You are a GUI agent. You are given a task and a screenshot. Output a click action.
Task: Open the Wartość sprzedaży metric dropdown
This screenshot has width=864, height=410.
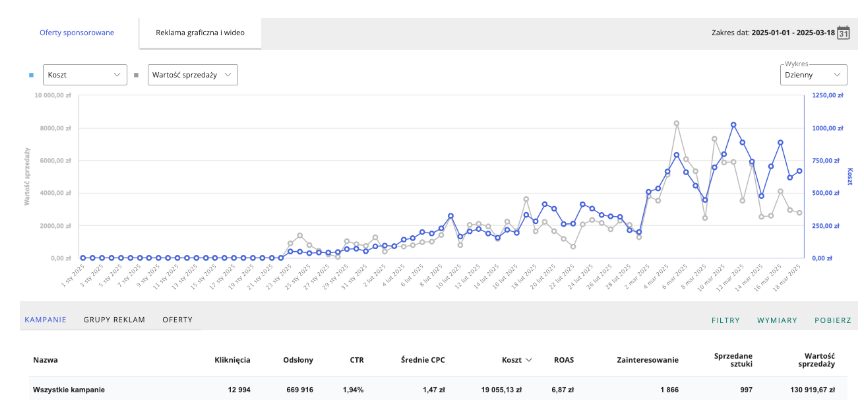coord(192,74)
